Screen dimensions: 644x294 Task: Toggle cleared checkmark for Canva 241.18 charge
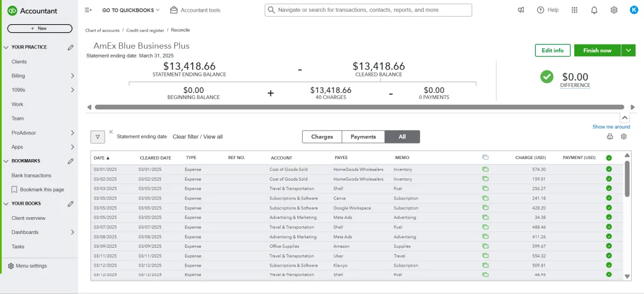(609, 198)
